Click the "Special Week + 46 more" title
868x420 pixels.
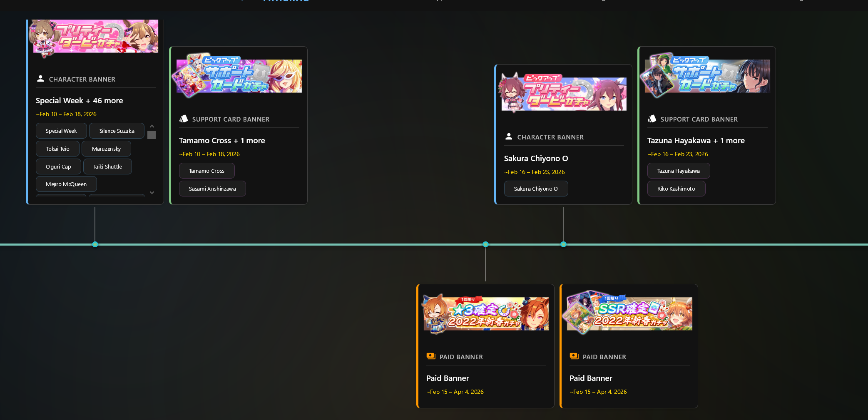pos(79,100)
